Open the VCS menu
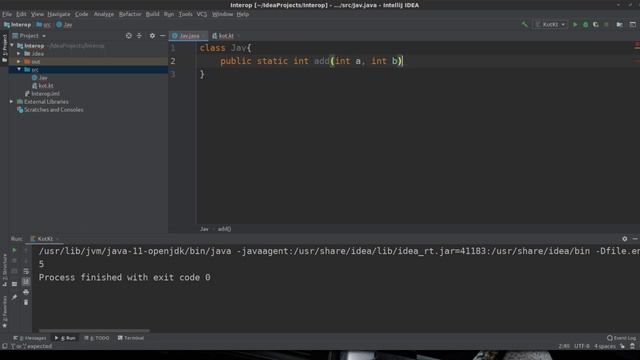The image size is (640, 360). [x=202, y=14]
